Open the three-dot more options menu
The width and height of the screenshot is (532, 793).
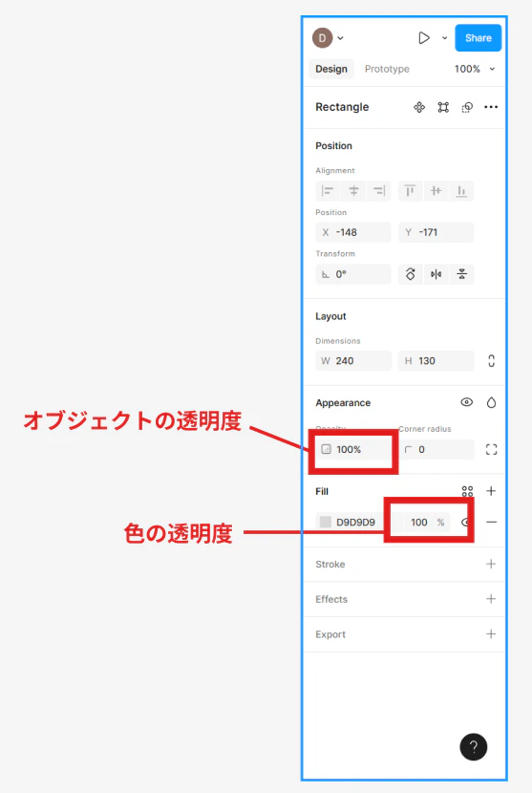pyautogui.click(x=491, y=107)
